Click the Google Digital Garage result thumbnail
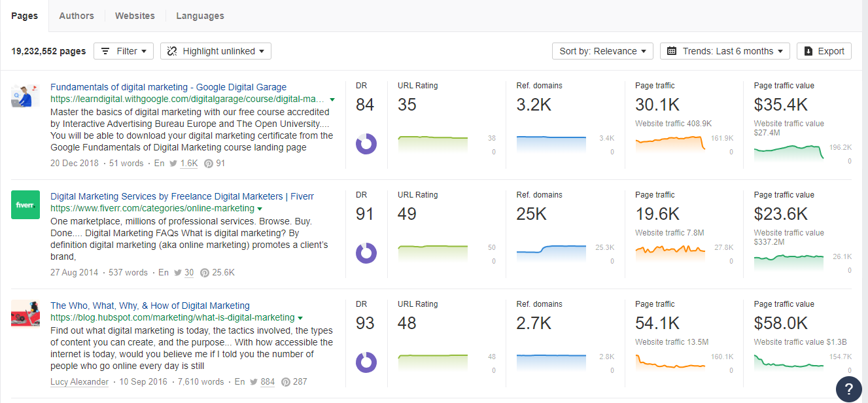Viewport: 868px width, 403px height. tap(26, 96)
